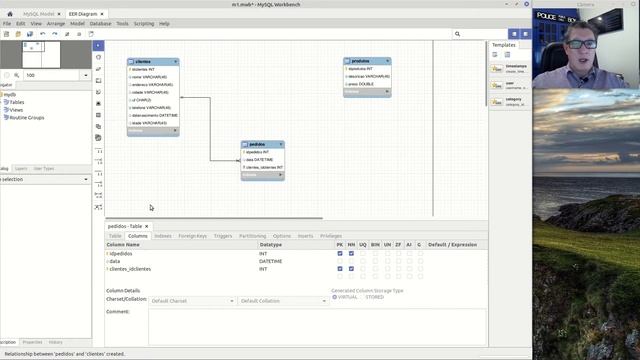The image size is (640, 360).
Task: Select the place new table tool
Action: tap(98, 115)
